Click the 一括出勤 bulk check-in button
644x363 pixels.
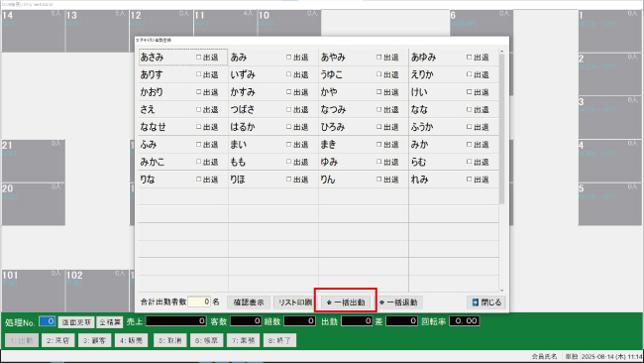[x=346, y=302]
